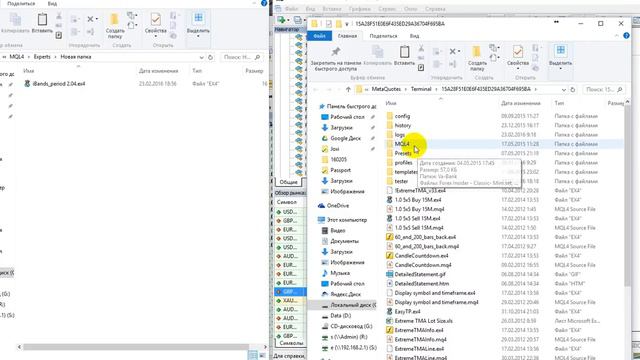The image size is (640, 360).
Task: Open delete options arrow in left Explorer ribbon
Action: tap(97, 19)
